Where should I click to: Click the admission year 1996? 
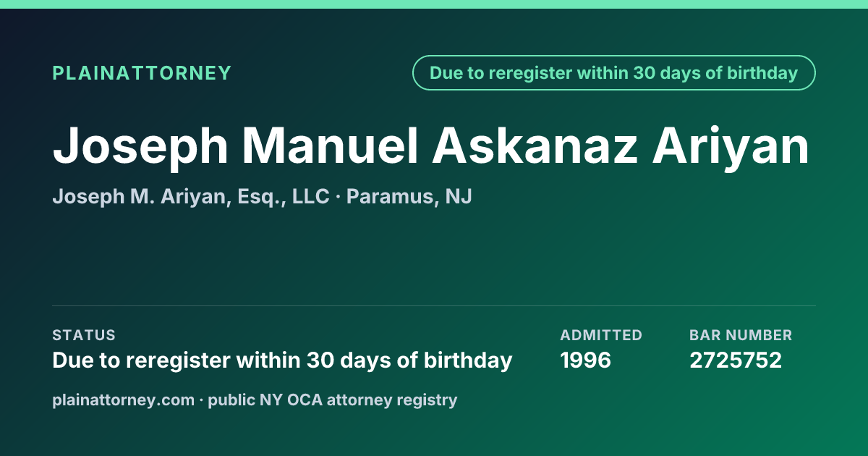click(x=586, y=360)
